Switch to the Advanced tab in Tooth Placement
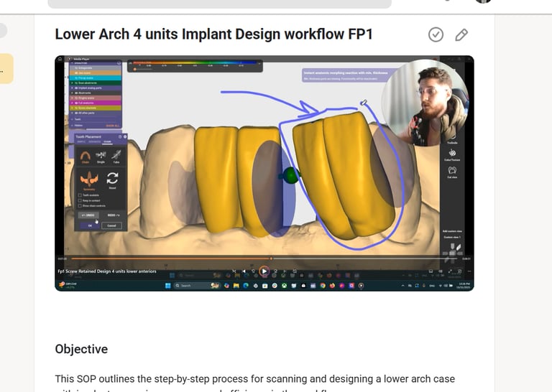552x392 pixels. 94,141
